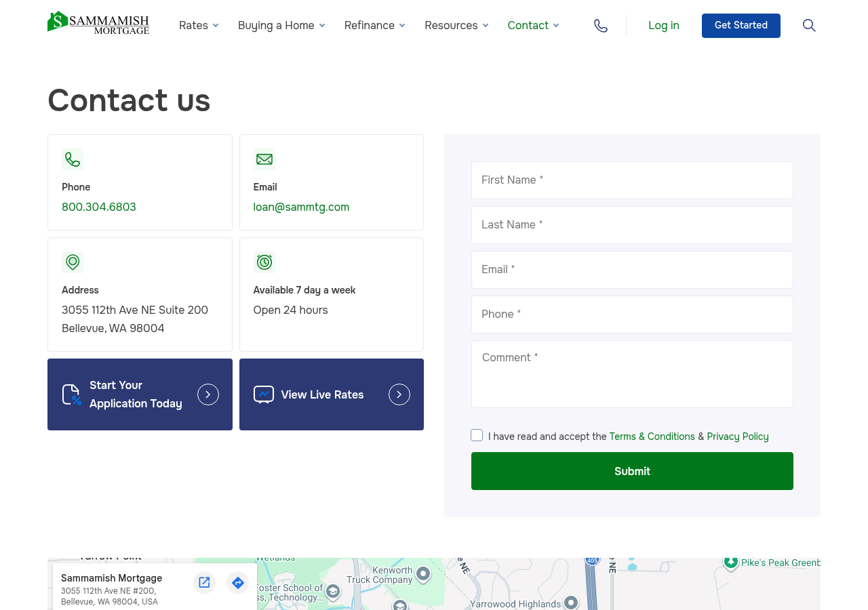The height and width of the screenshot is (610, 868).
Task: Click the clock icon above availability hours
Action: [264, 262]
